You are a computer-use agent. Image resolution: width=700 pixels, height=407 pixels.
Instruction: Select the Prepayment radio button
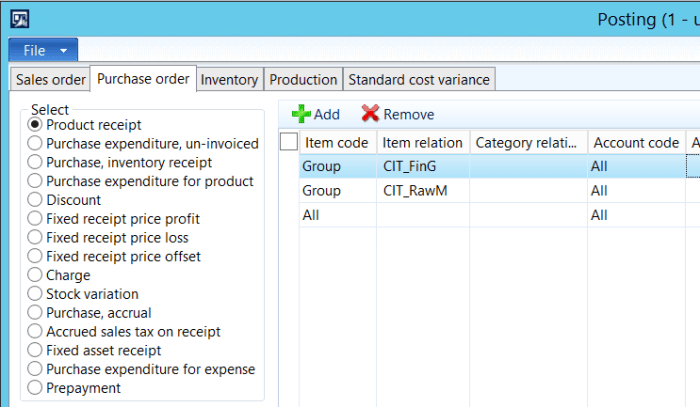click(x=35, y=387)
